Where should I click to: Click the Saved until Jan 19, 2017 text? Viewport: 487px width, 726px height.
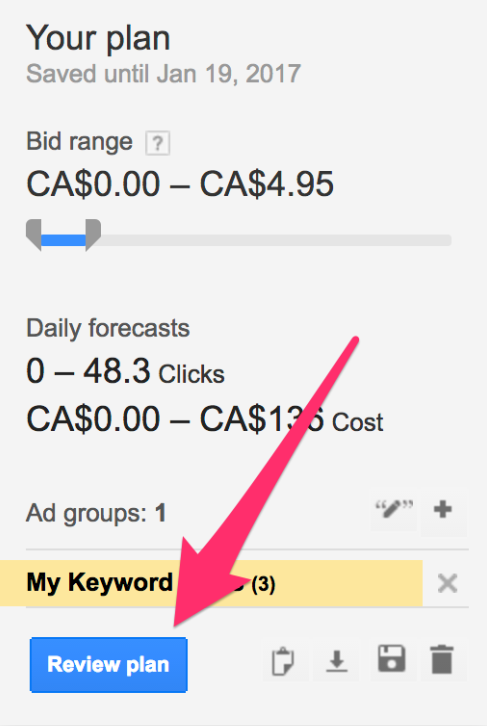tap(163, 74)
